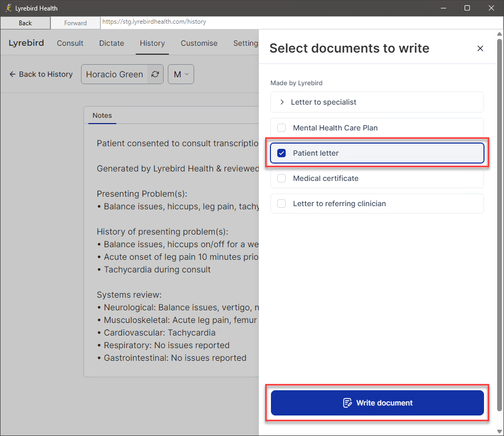Click 'Systems review:' heading

point(129,295)
